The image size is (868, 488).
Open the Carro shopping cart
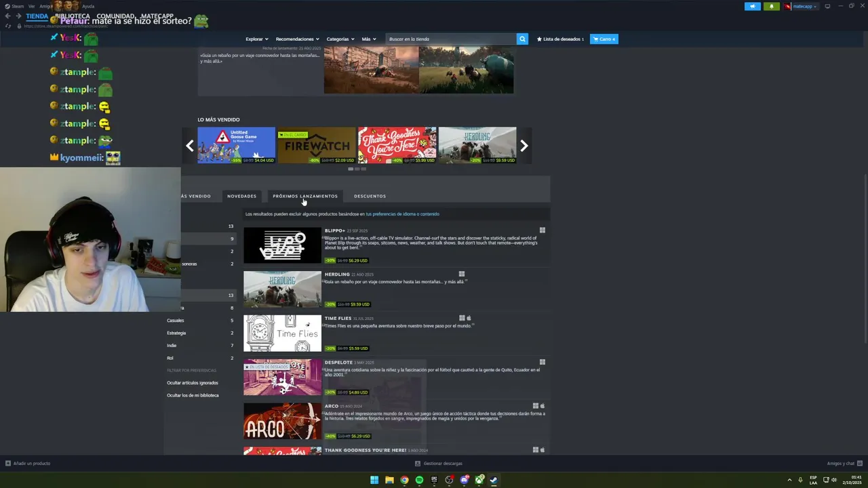(x=604, y=39)
